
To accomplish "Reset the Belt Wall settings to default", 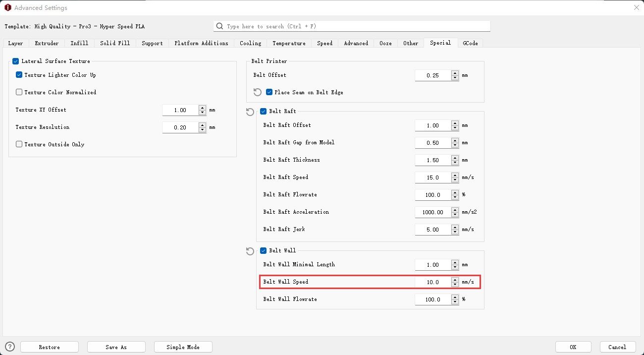I will (250, 251).
